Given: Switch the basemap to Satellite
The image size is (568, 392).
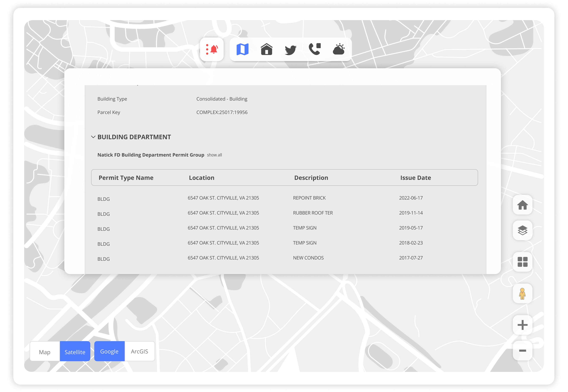Looking at the screenshot, I should 75,351.
